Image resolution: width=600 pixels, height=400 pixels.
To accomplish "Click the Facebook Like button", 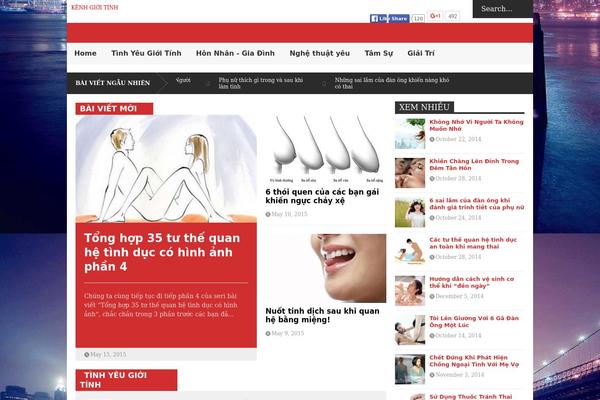I will [x=379, y=18].
